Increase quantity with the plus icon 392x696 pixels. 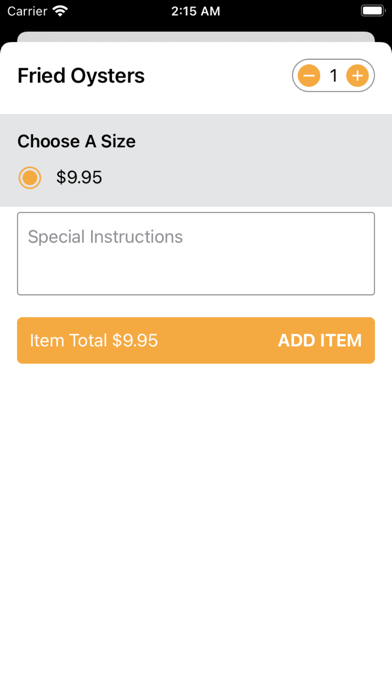[357, 76]
